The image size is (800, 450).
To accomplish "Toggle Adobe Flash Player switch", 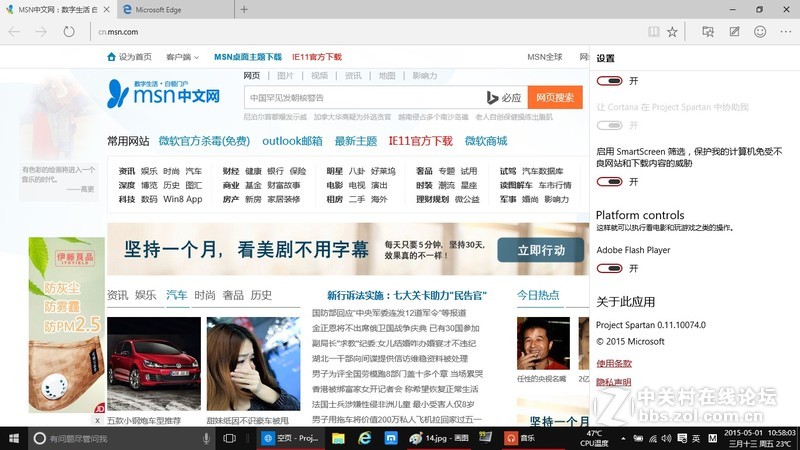I will click(x=609, y=268).
